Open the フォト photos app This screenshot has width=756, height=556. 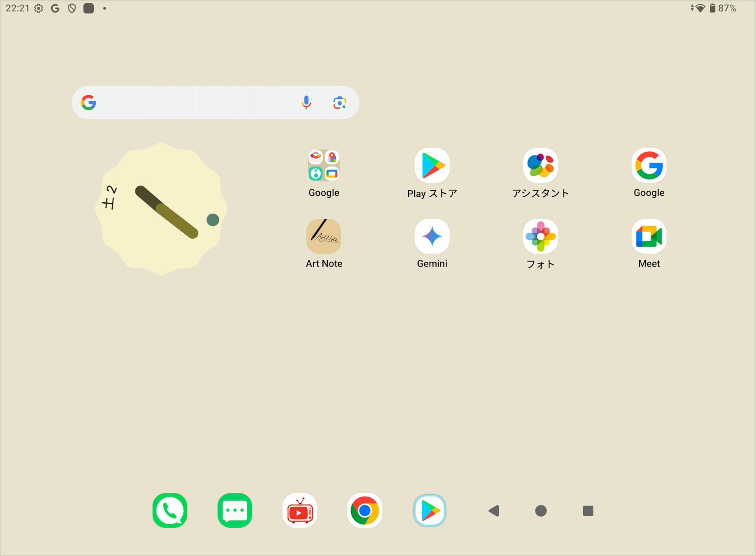pyautogui.click(x=541, y=236)
